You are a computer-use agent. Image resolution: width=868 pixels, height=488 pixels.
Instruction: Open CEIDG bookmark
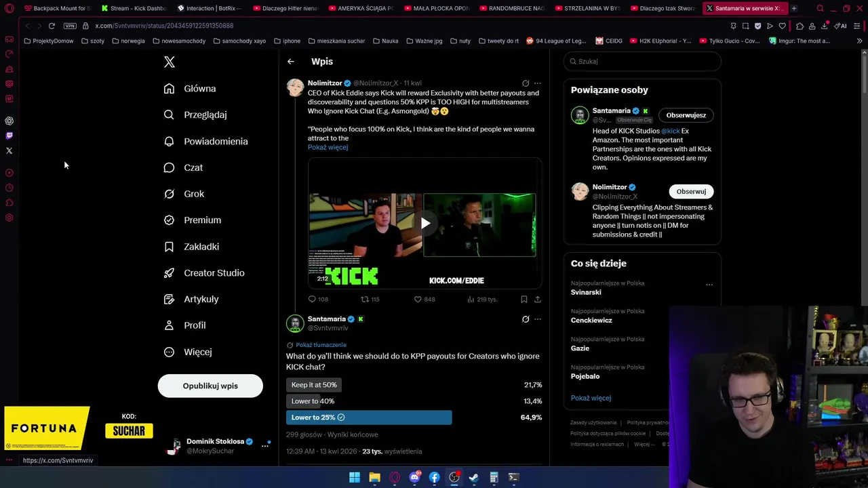[609, 41]
